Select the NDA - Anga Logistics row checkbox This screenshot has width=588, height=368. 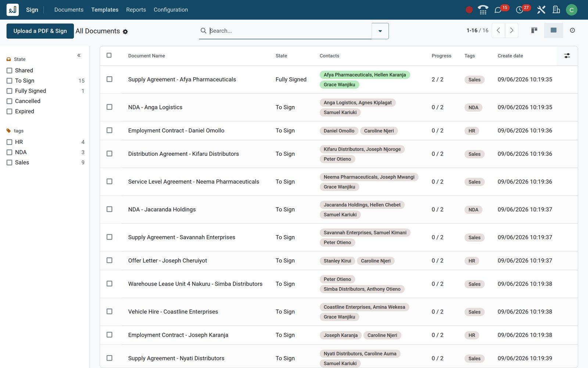pos(110,107)
